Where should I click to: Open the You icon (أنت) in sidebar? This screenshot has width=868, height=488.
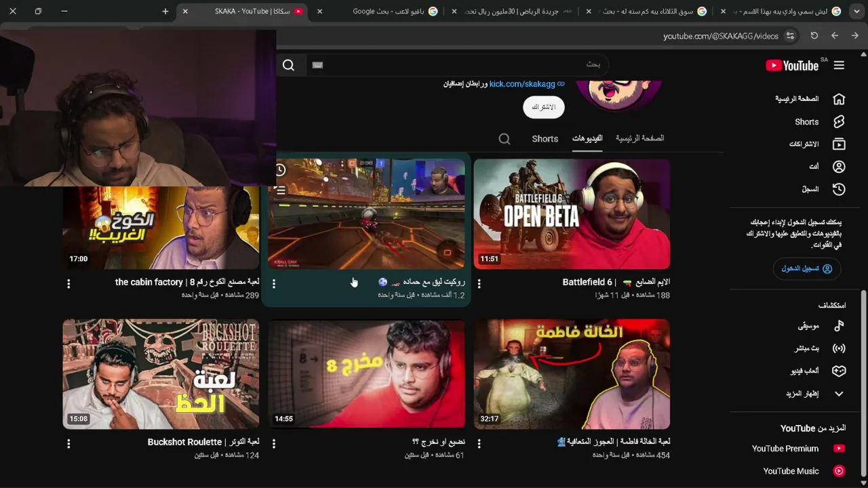(x=839, y=167)
